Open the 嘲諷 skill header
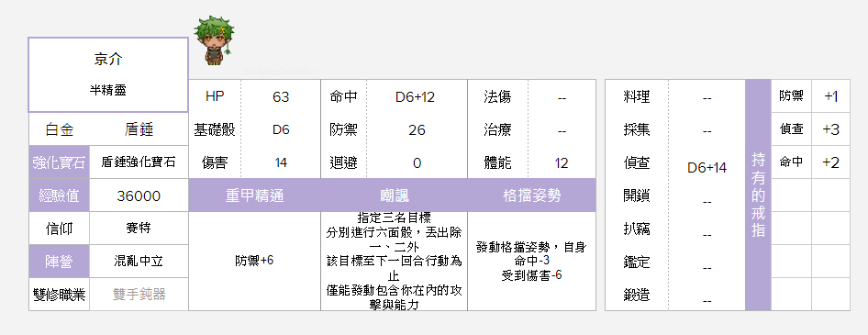868x335 pixels. pyautogui.click(x=395, y=195)
